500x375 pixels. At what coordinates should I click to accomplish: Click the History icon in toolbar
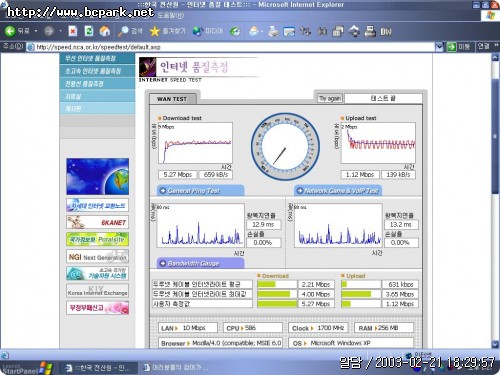click(235, 31)
